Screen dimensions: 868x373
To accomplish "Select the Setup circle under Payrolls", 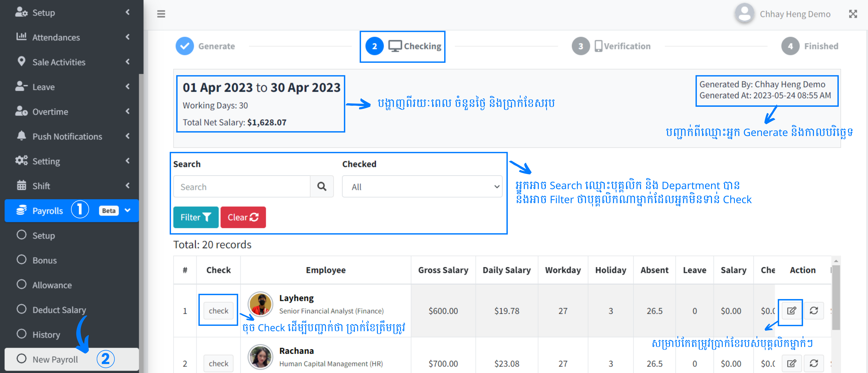I will (x=21, y=235).
